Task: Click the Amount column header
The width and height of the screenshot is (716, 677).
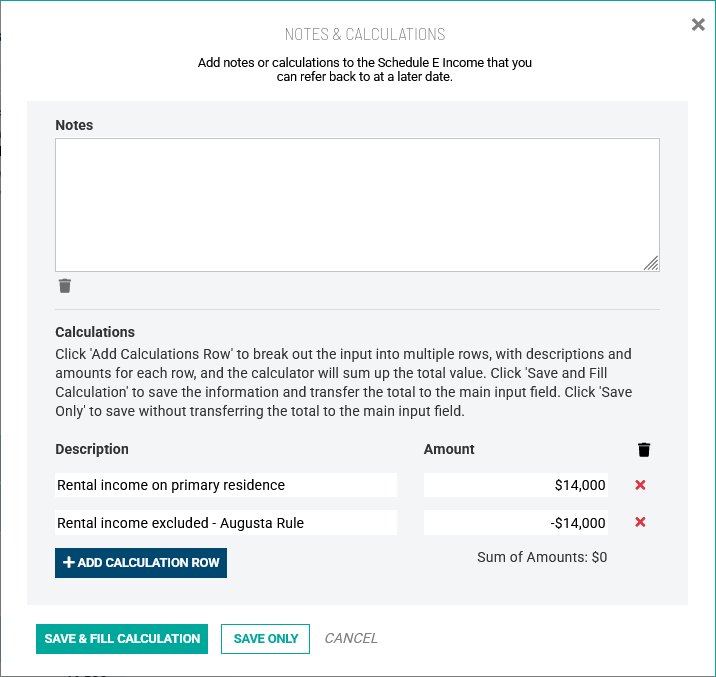Action: pos(449,450)
